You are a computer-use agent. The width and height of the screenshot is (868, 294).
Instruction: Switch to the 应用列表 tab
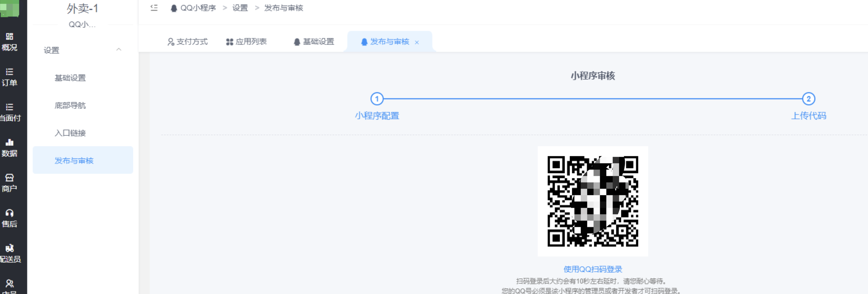pos(246,42)
